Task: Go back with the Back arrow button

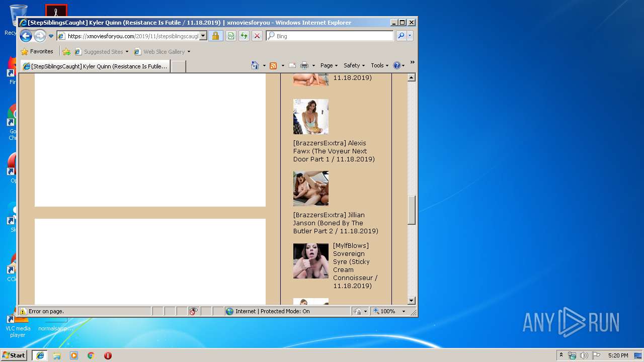Action: (26, 36)
